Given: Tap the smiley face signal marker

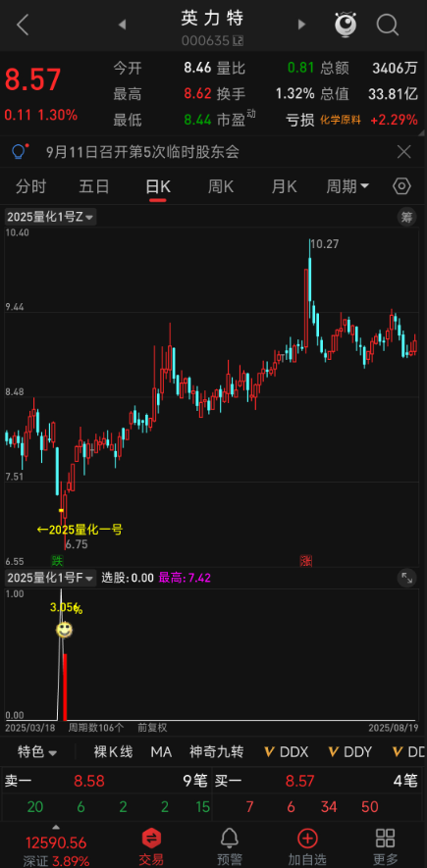Looking at the screenshot, I should coord(65,630).
